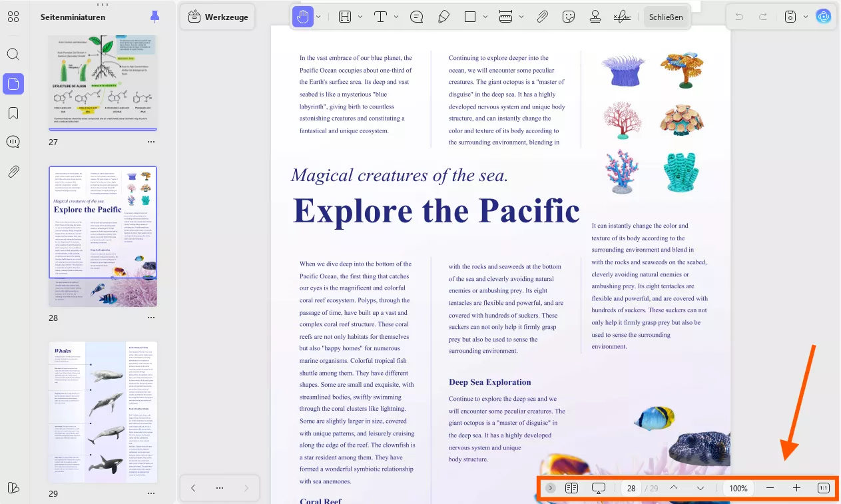The image size is (841, 504).
Task: Click the Seitenminiaturen panel title
Action: 73,17
